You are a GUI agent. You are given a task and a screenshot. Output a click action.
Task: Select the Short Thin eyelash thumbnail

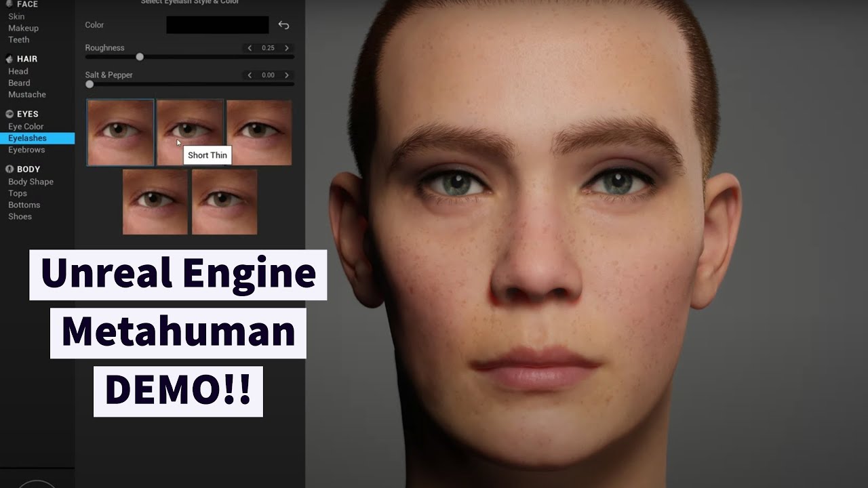[190, 132]
